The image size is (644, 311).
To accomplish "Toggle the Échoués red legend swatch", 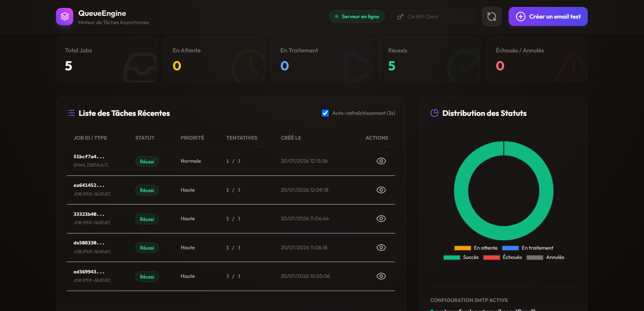I will (x=491, y=257).
